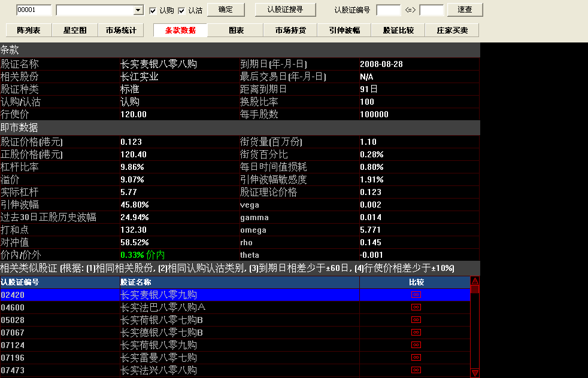
Task: Click compare icon in row 07067
Action: point(416,333)
